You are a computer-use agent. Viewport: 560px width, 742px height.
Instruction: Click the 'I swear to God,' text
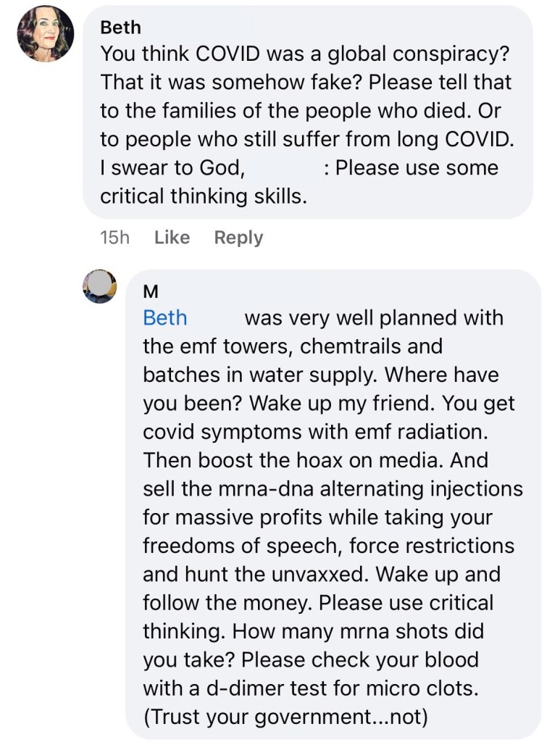click(170, 168)
